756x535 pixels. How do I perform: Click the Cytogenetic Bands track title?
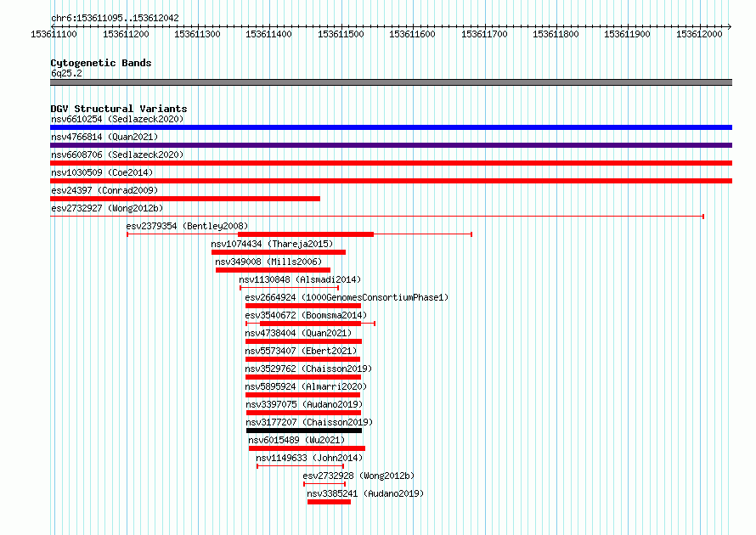pyautogui.click(x=101, y=63)
